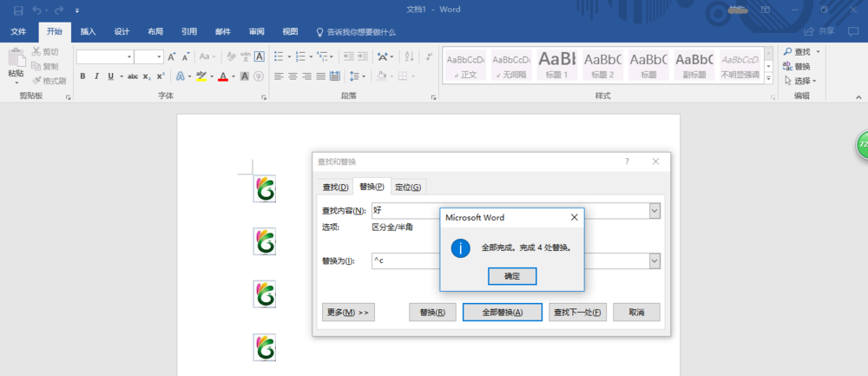Toggle Italic formatting
The width and height of the screenshot is (868, 376).
[96, 76]
